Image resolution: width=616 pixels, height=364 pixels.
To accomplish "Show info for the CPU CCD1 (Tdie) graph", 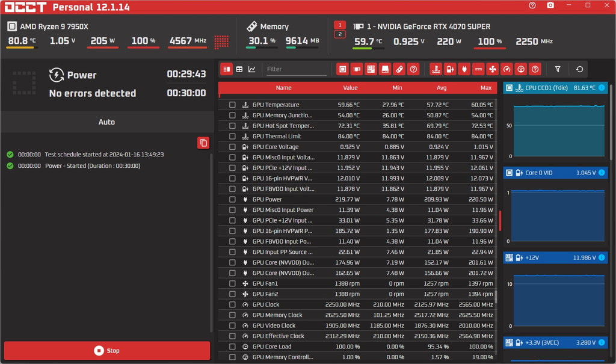I will 602,88.
